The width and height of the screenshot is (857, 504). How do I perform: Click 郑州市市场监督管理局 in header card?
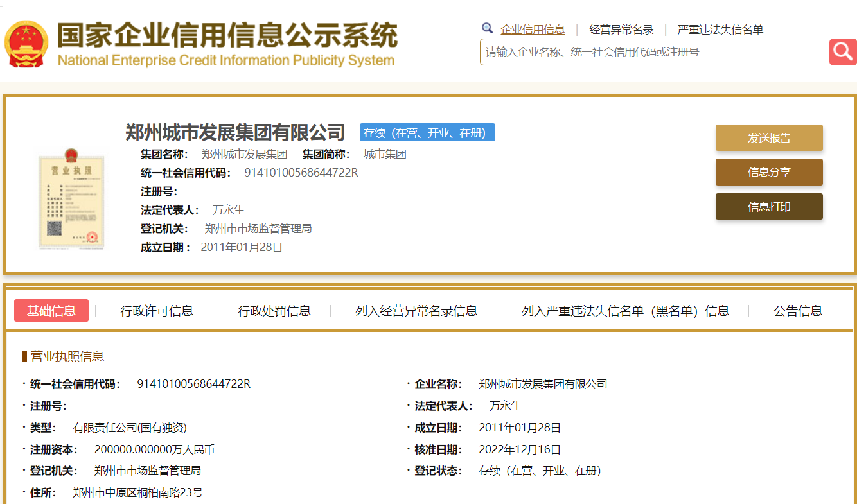(x=258, y=229)
